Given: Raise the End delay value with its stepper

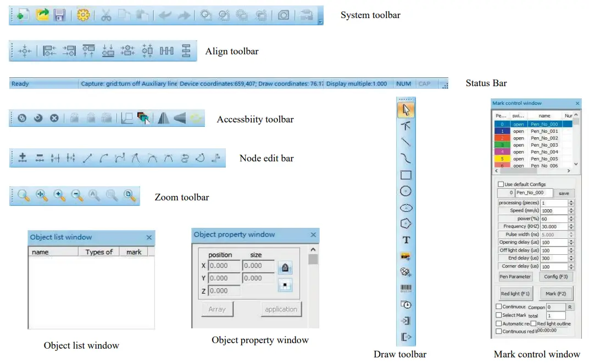Looking at the screenshot, I should [x=571, y=256].
